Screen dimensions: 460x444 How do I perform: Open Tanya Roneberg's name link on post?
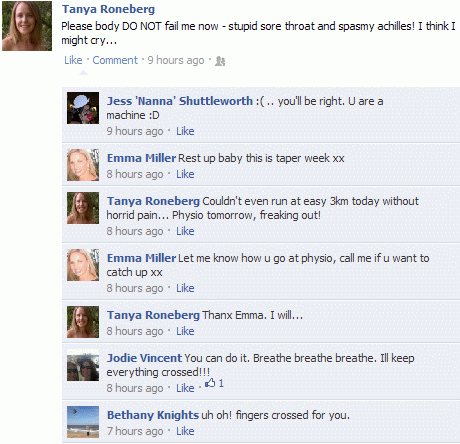pyautogui.click(x=108, y=9)
